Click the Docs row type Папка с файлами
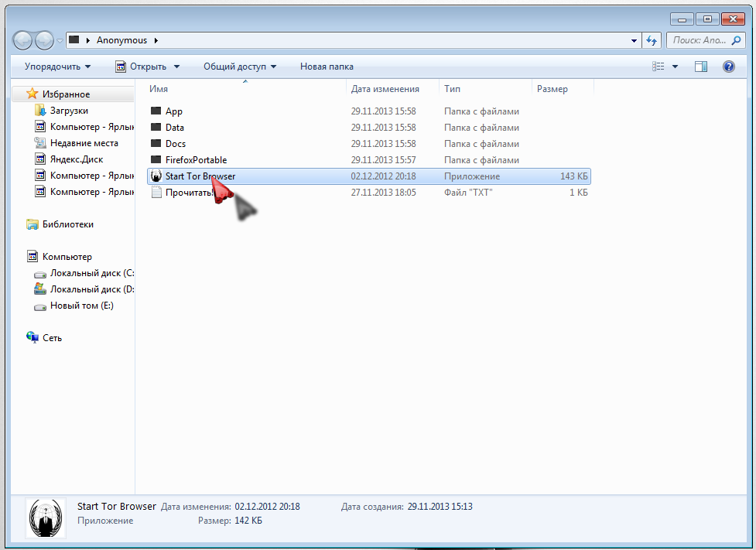This screenshot has width=756, height=550. pos(481,144)
